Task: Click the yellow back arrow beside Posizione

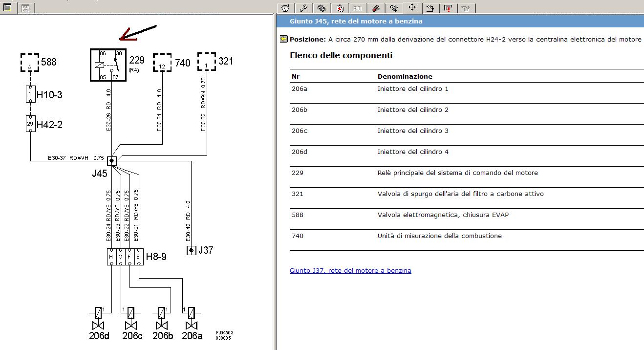Action: tap(283, 39)
